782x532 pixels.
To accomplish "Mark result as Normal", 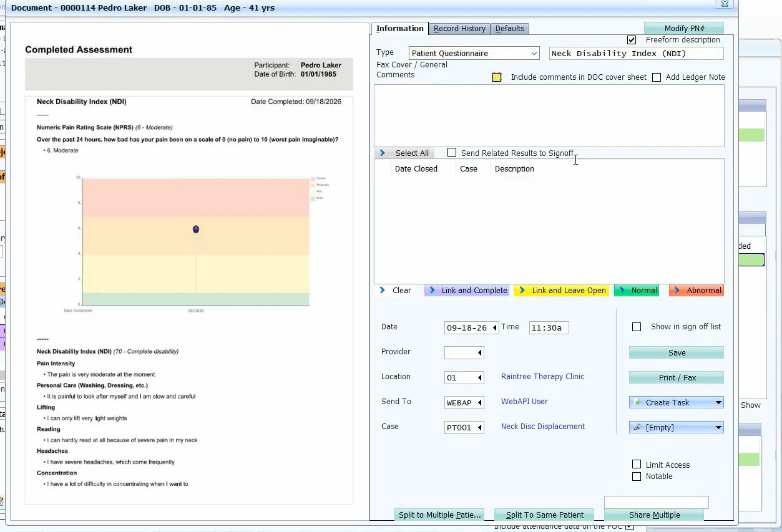I will click(637, 291).
